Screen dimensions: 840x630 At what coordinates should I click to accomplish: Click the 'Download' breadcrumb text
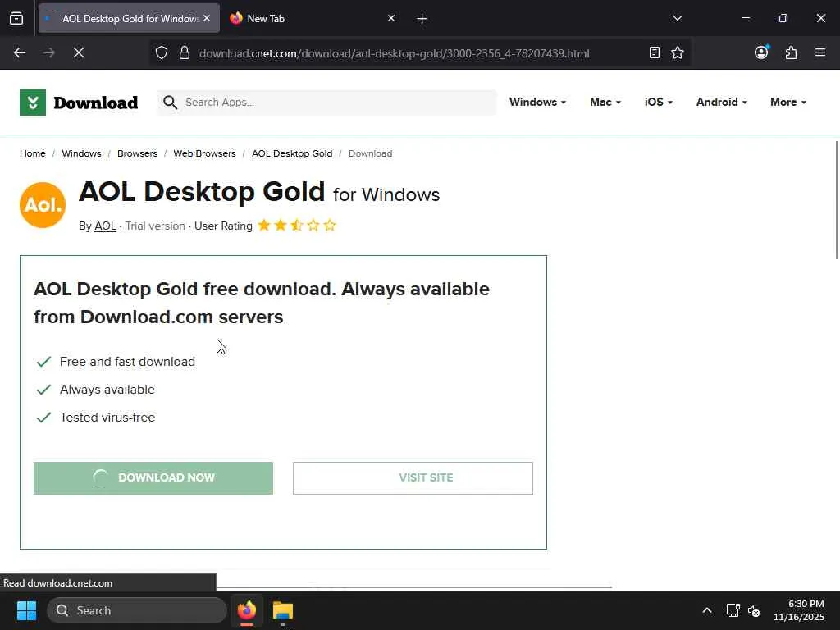point(370,153)
